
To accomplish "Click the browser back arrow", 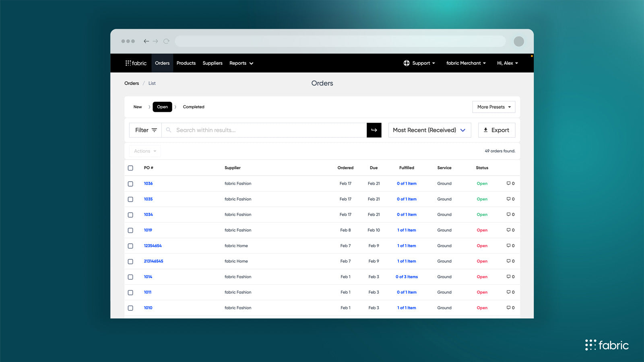I will (146, 41).
